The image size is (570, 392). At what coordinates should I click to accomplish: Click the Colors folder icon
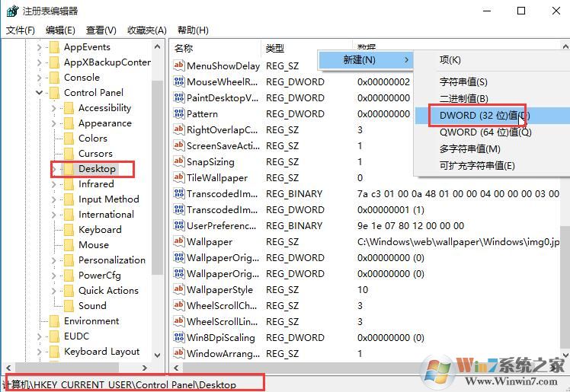pos(69,139)
